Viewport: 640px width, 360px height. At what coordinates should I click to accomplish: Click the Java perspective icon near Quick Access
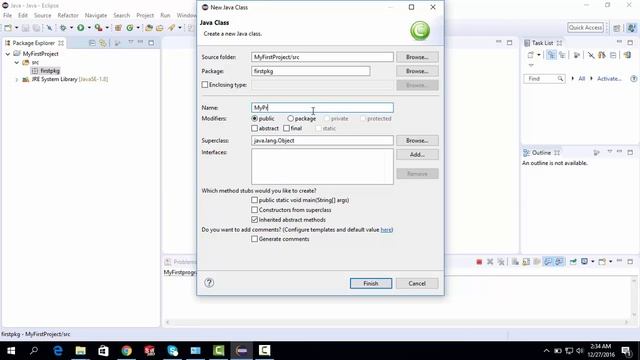pos(631,28)
